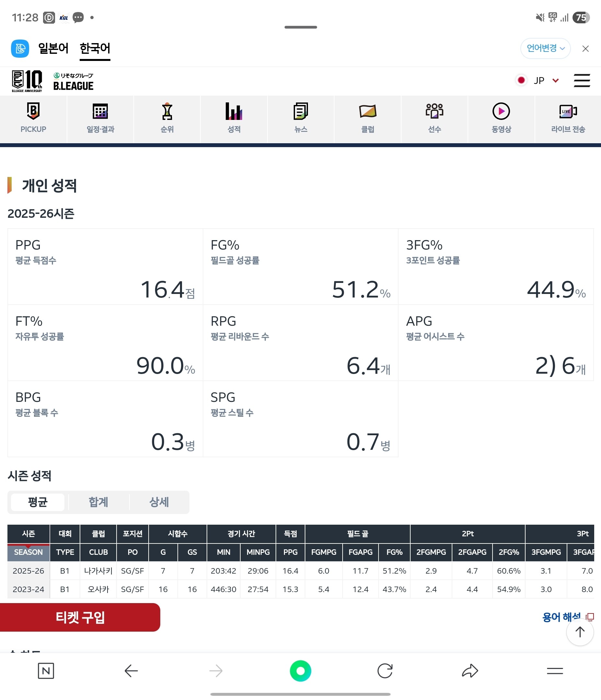The height and width of the screenshot is (700, 601).
Task: Click the FG% column header
Action: pos(394,552)
